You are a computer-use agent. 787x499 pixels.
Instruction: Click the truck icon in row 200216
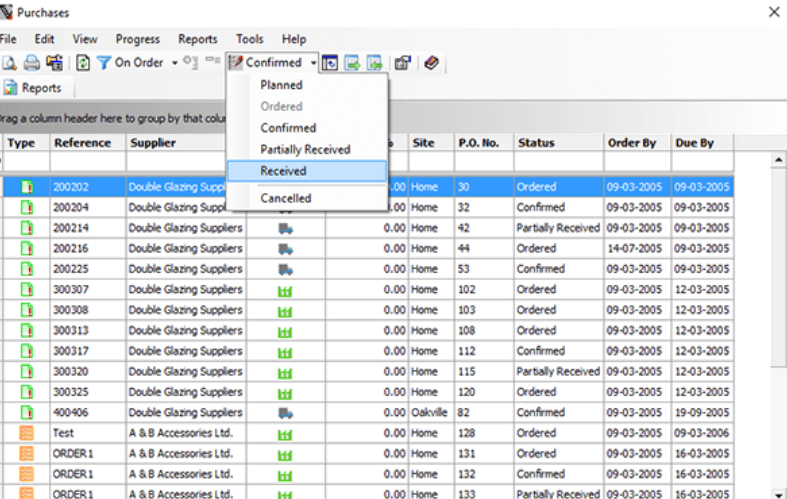pos(286,249)
